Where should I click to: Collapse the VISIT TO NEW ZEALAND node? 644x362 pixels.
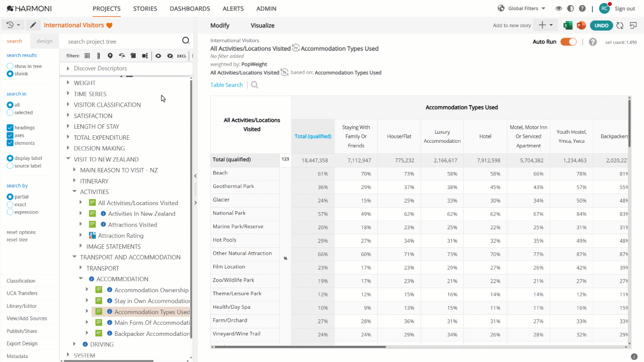(x=68, y=159)
